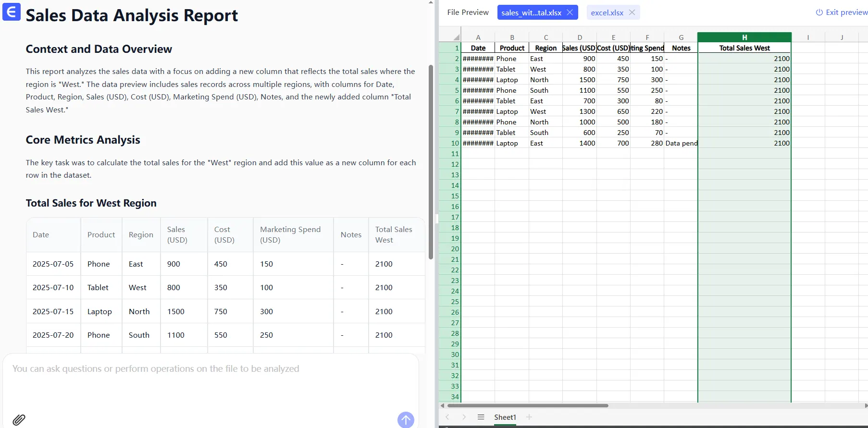868x428 pixels.
Task: Add a new sheet with plus icon
Action: (x=529, y=417)
